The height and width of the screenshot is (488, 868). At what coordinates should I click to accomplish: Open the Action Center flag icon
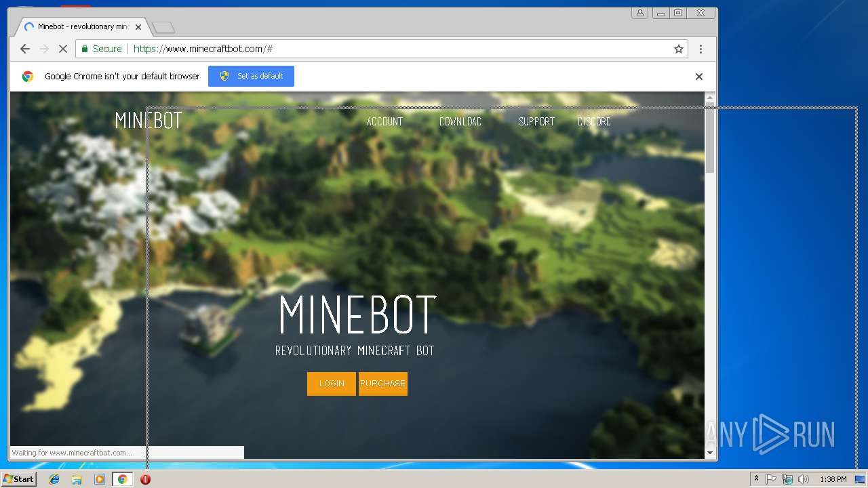coord(771,479)
